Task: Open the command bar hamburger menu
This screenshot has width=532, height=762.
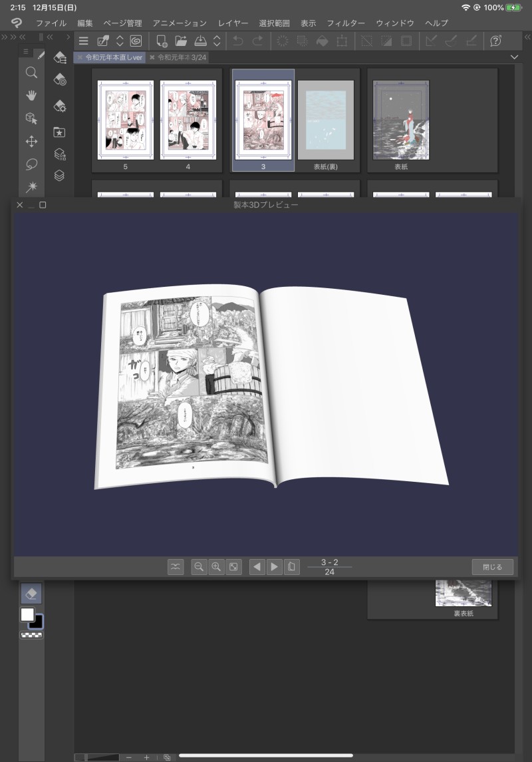Action: coord(84,41)
